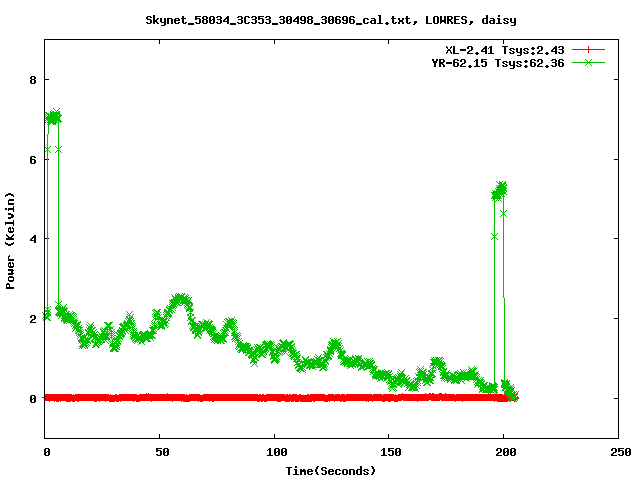Click the x-axis tick label 100
The height and width of the screenshot is (480, 640).
click(276, 452)
